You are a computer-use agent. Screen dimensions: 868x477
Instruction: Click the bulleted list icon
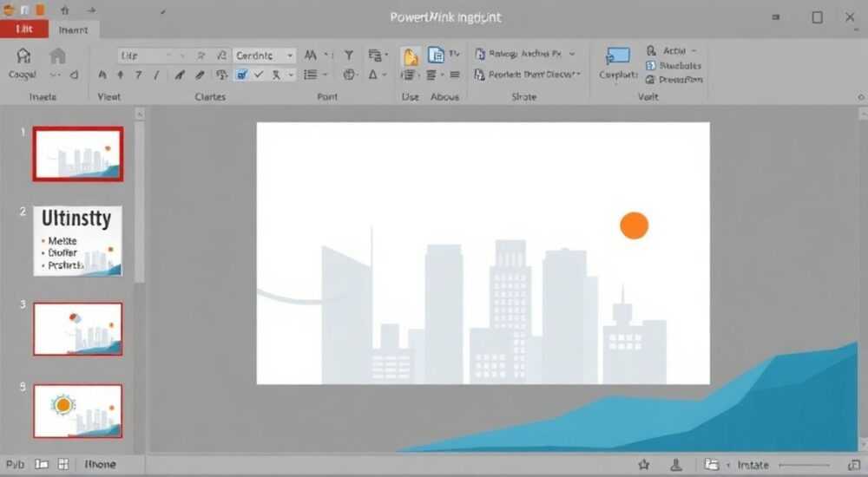(311, 75)
